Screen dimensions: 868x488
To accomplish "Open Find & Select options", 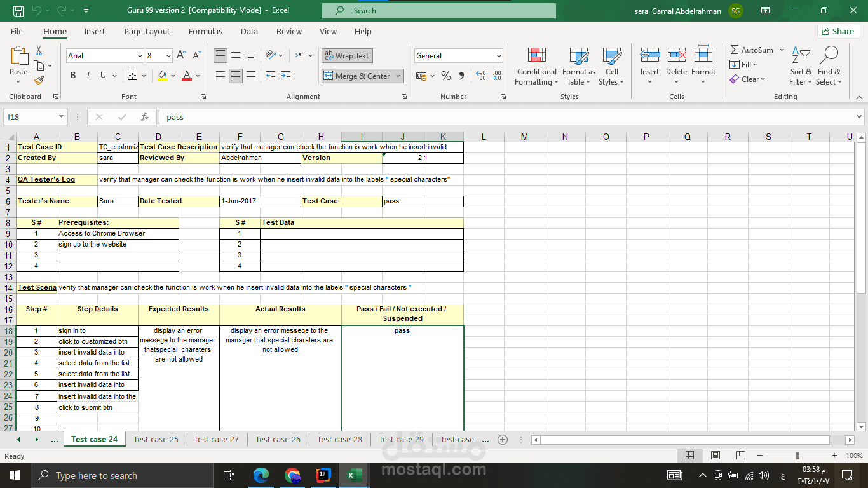I will click(829, 66).
